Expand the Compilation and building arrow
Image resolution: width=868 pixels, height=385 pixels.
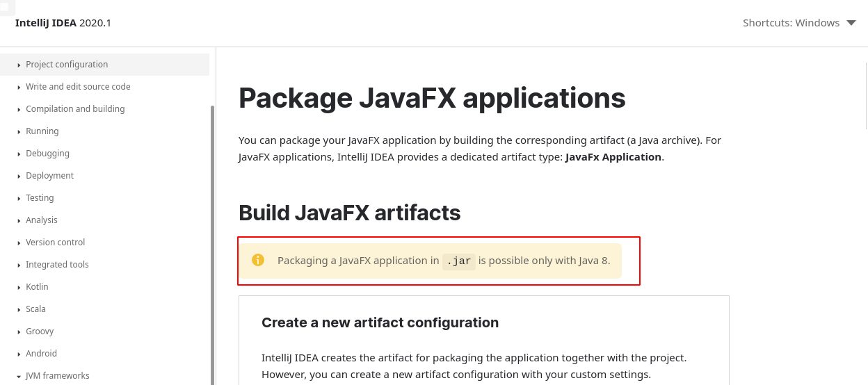[19, 110]
